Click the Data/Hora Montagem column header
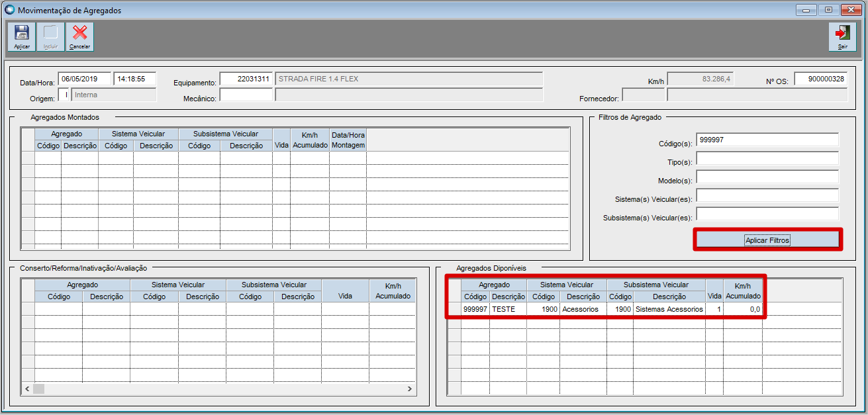The image size is (868, 415). [348, 140]
